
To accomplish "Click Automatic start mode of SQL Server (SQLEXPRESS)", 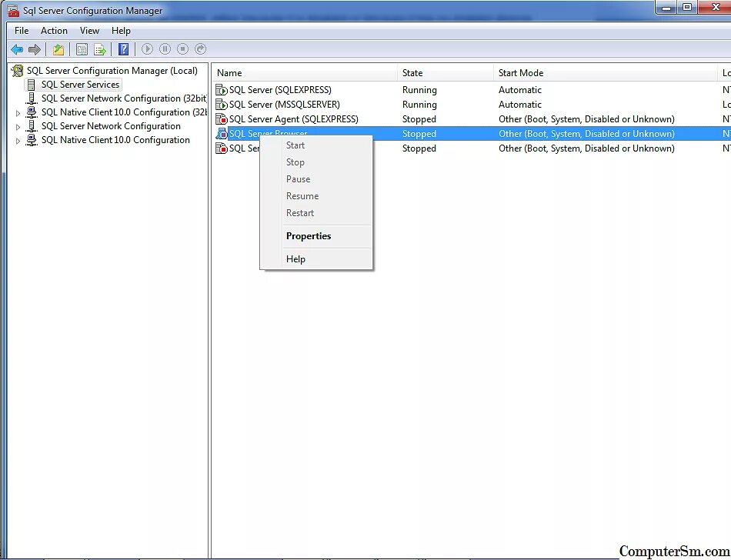I will 520,90.
